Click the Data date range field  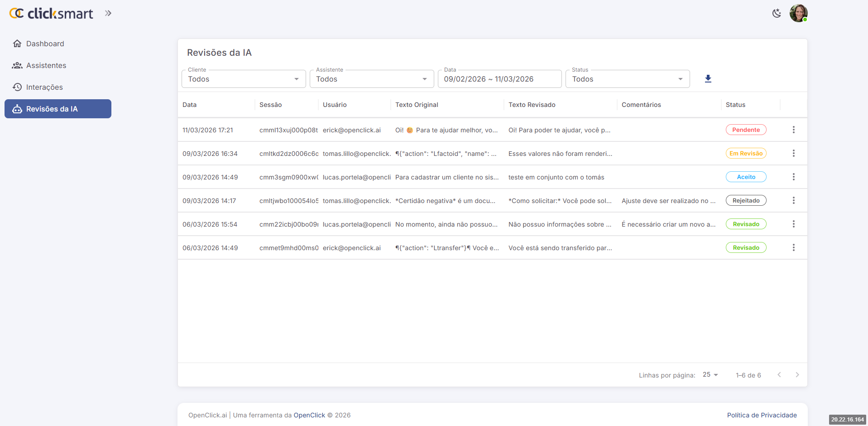tap(499, 79)
